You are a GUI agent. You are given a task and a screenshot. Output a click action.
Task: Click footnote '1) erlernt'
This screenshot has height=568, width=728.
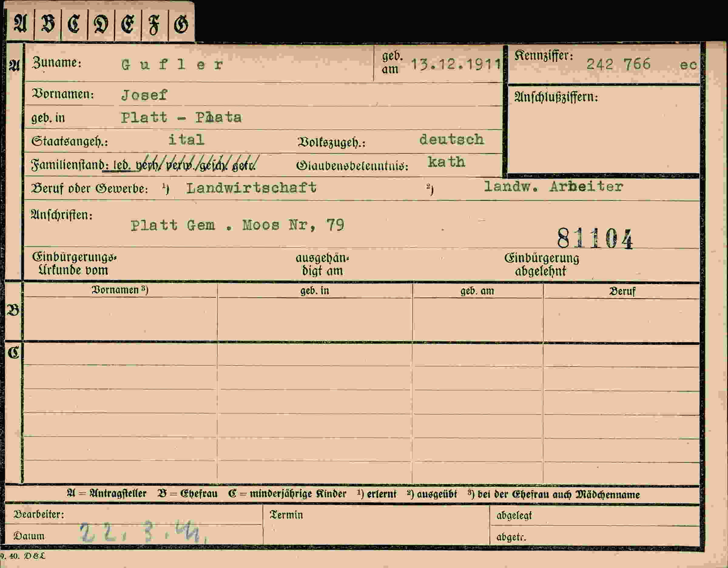pos(377,494)
